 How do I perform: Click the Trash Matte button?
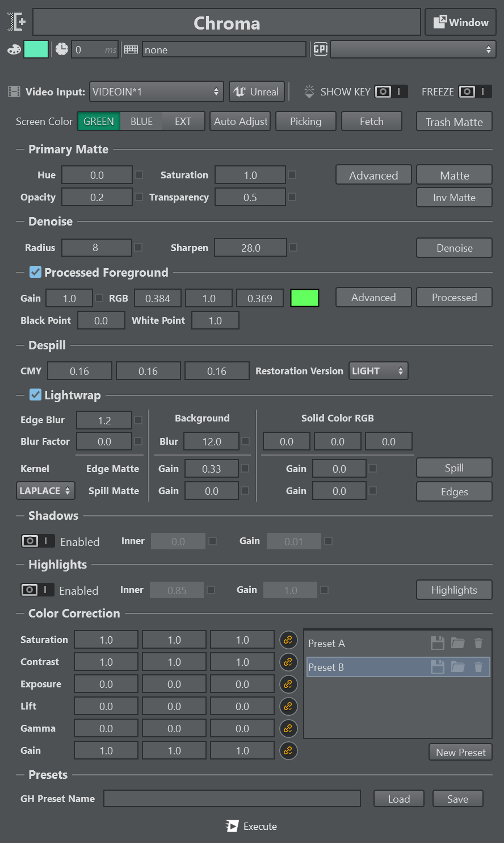454,122
